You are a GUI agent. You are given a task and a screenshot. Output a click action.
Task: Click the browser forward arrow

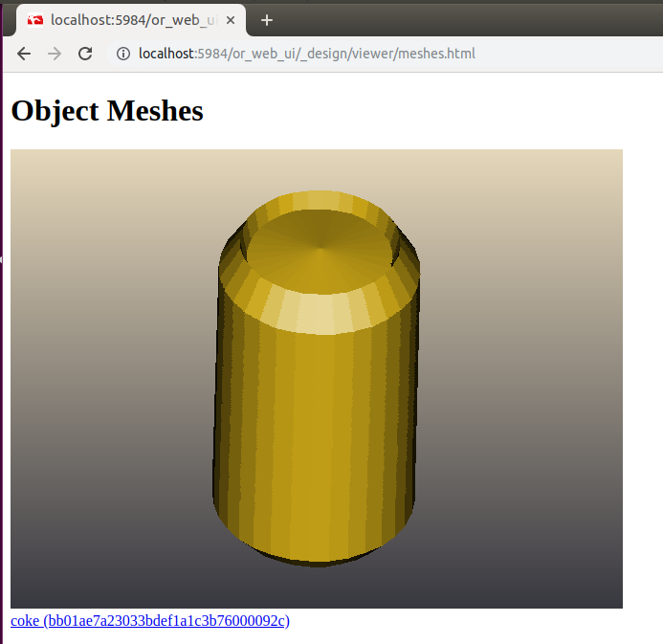coord(55,54)
